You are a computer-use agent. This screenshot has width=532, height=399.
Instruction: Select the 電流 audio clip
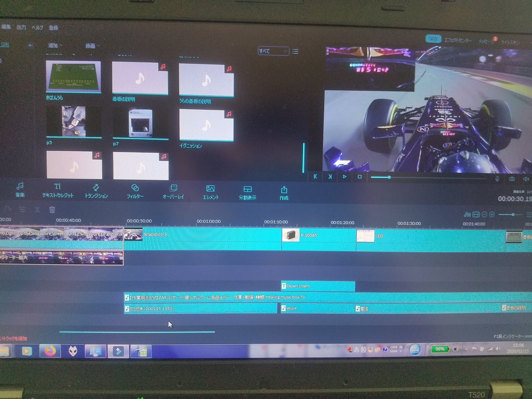(x=428, y=308)
